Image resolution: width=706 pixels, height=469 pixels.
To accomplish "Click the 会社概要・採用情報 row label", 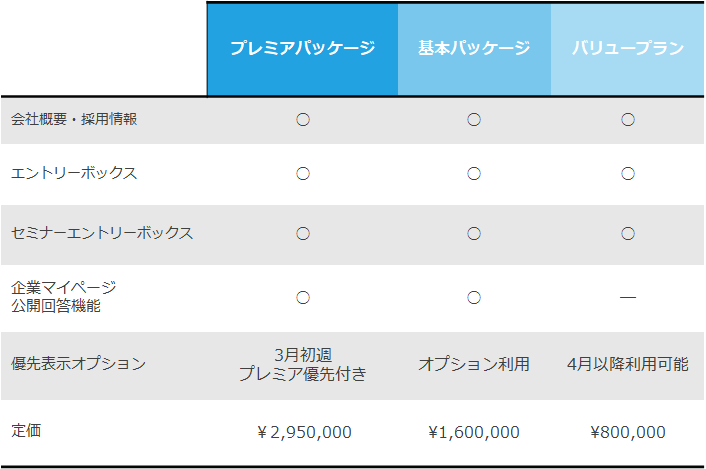I will click(x=74, y=119).
